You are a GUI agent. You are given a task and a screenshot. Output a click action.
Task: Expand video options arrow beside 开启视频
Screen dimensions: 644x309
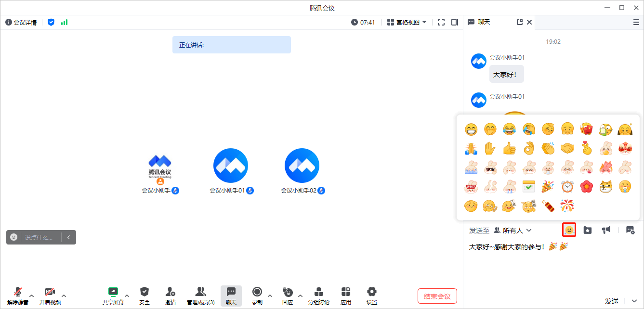point(64,296)
